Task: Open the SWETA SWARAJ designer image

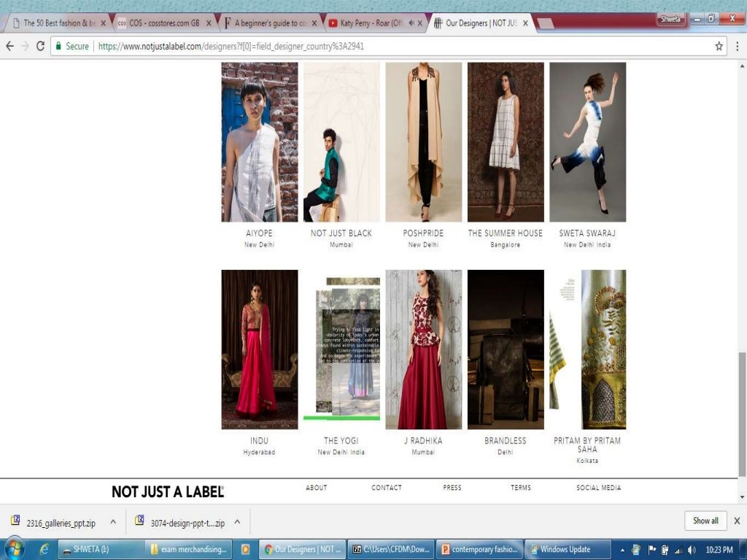Action: pos(587,142)
